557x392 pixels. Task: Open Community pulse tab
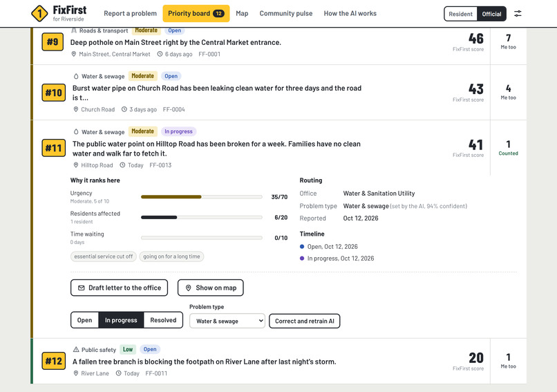pos(286,14)
